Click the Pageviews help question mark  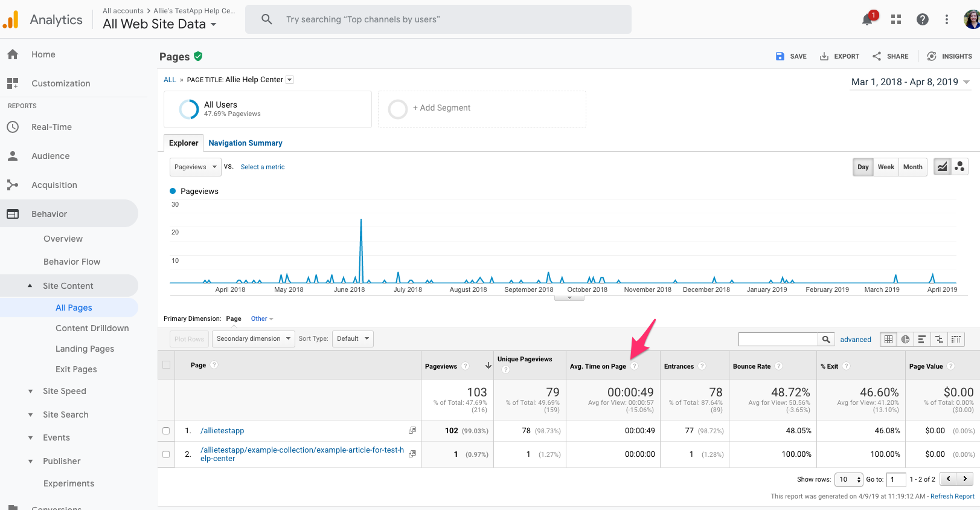pos(465,366)
